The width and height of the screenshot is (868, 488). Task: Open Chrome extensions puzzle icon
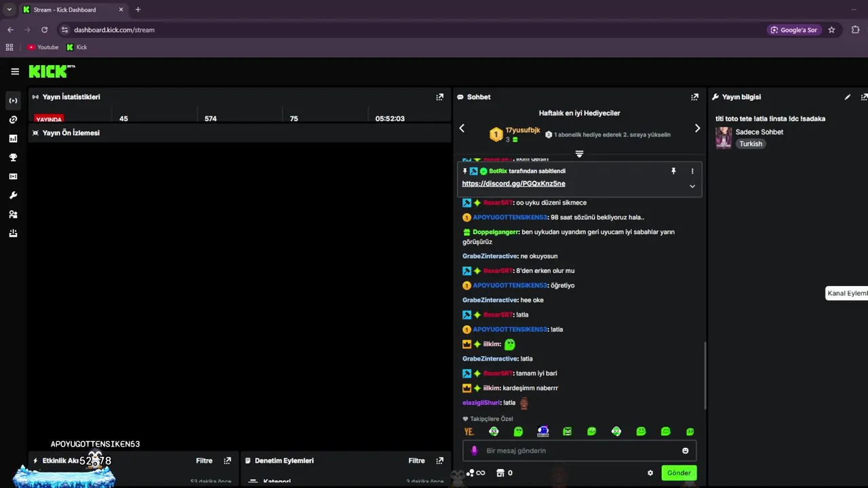coord(855,30)
